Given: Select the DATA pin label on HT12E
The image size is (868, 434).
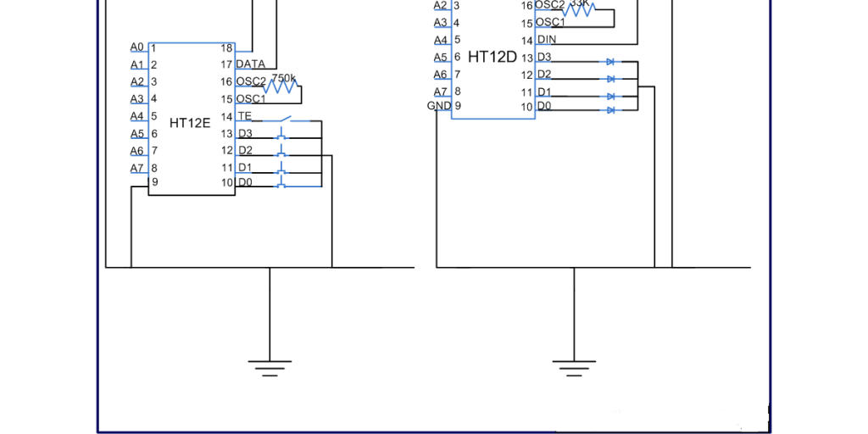Looking at the screenshot, I should (x=250, y=64).
